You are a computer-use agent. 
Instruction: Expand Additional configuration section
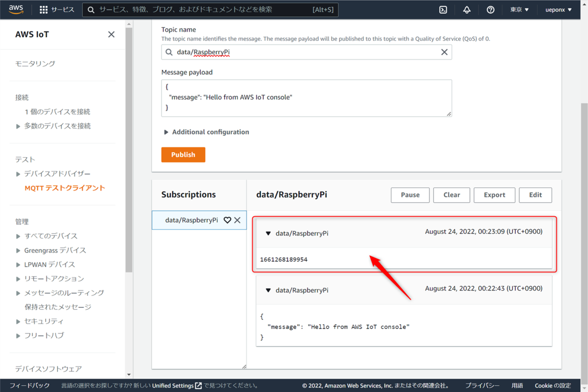[x=206, y=132]
